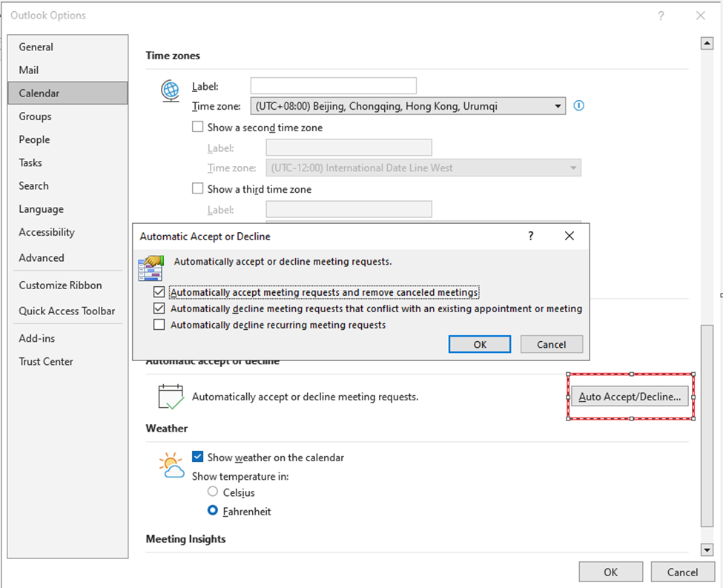Open help in Automatic Accept or Decline dialog
This screenshot has height=588, width=723.
pos(531,236)
